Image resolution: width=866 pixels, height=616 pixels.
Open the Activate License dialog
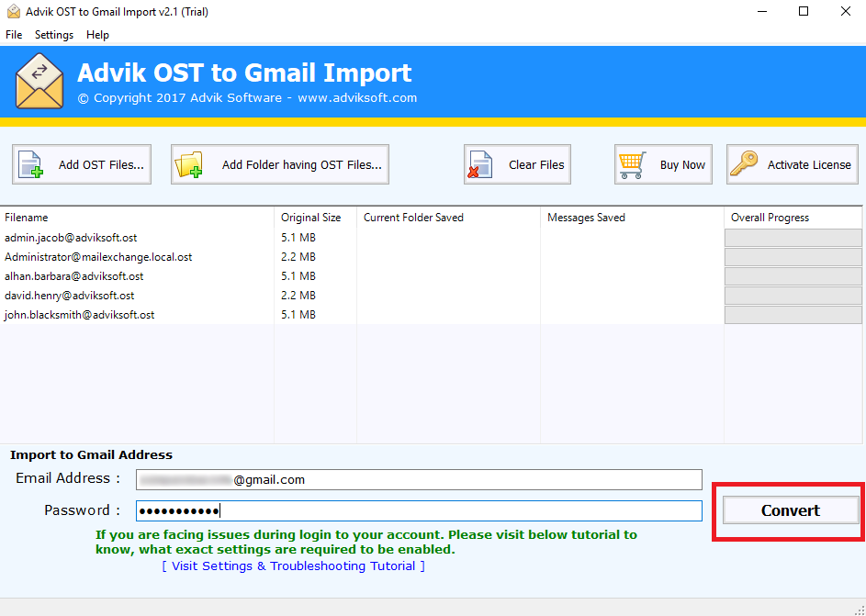(793, 164)
